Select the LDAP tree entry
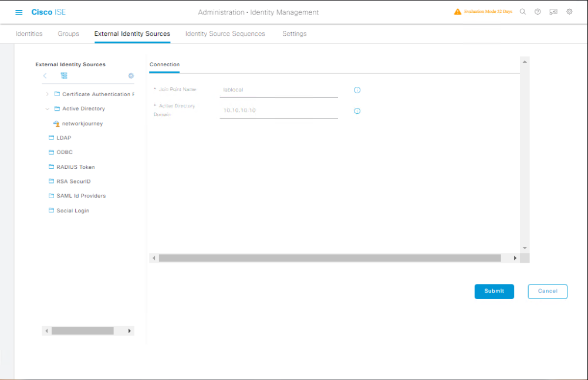This screenshot has width=588, height=380. (x=64, y=138)
